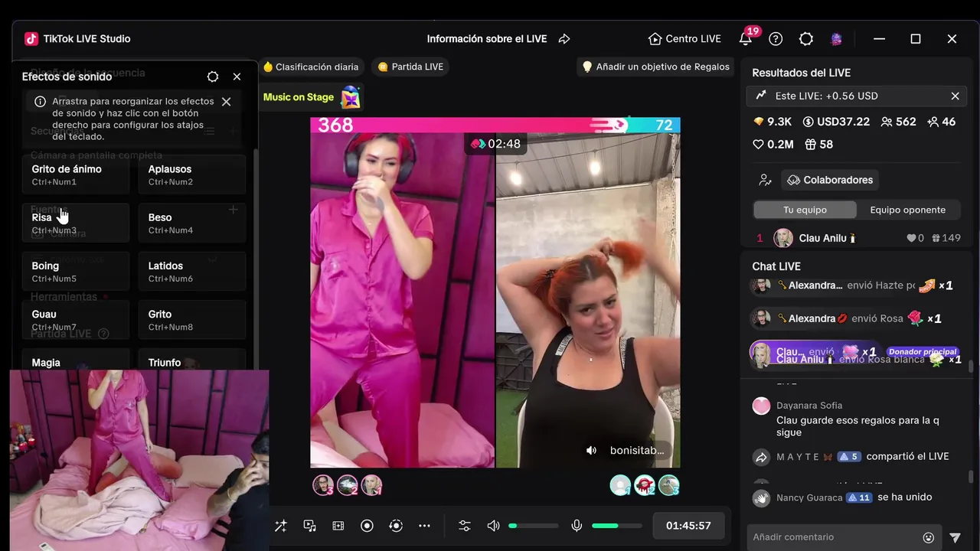Open sound effects settings gear icon
The height and width of the screenshot is (551, 980).
pos(213,77)
